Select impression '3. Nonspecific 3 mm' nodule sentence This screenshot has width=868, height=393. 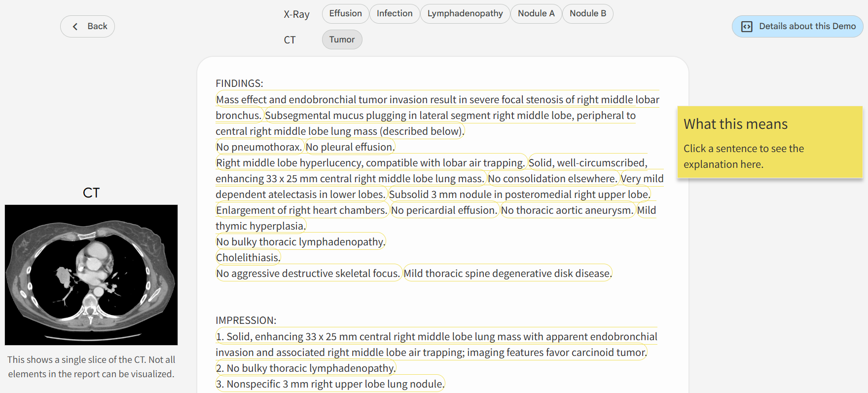point(329,384)
